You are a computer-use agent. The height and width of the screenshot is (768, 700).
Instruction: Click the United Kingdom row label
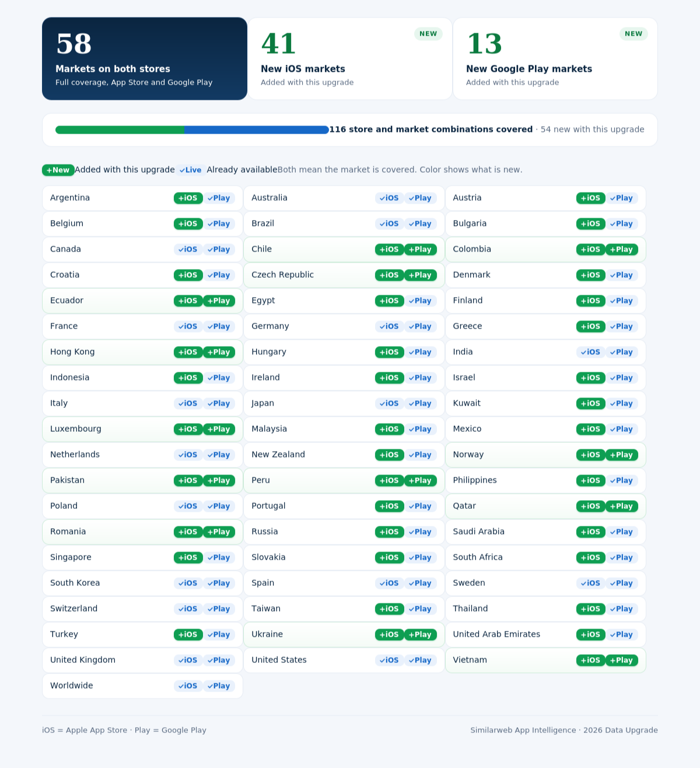83,660
